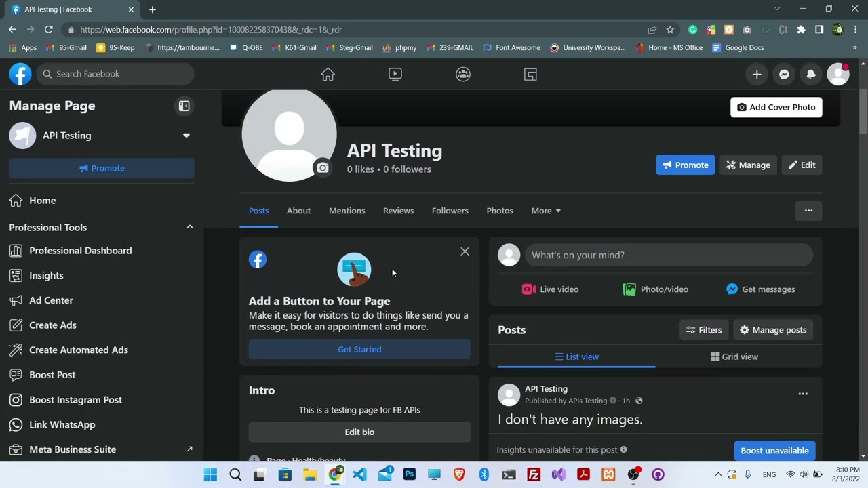Focus the Search Facebook field
The height and width of the screenshot is (488, 868).
pyautogui.click(x=115, y=74)
